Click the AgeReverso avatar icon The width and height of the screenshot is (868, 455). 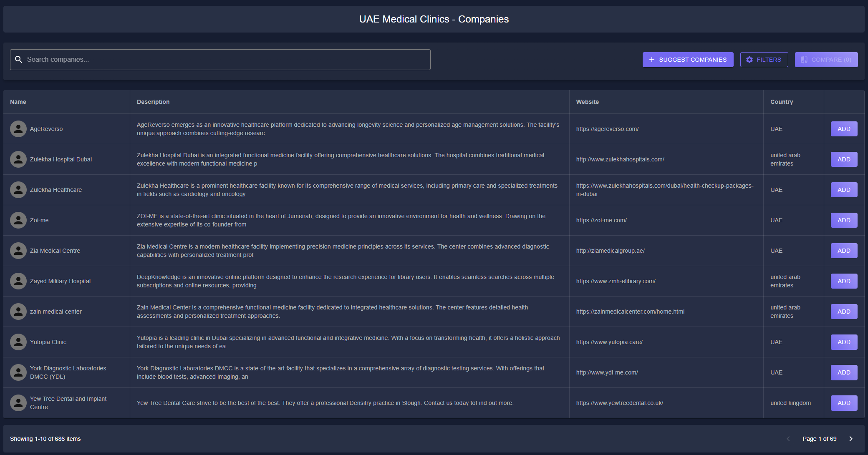coord(18,129)
